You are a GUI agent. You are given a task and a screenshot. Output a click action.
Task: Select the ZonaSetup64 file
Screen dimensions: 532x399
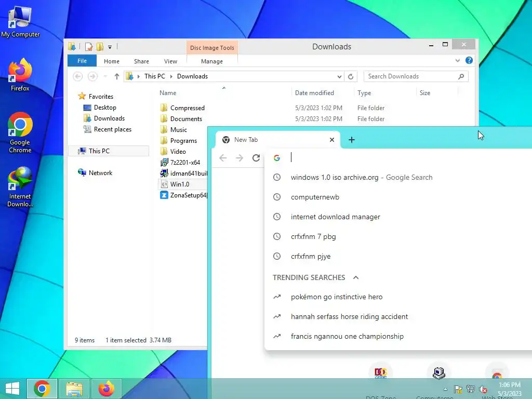click(x=183, y=195)
